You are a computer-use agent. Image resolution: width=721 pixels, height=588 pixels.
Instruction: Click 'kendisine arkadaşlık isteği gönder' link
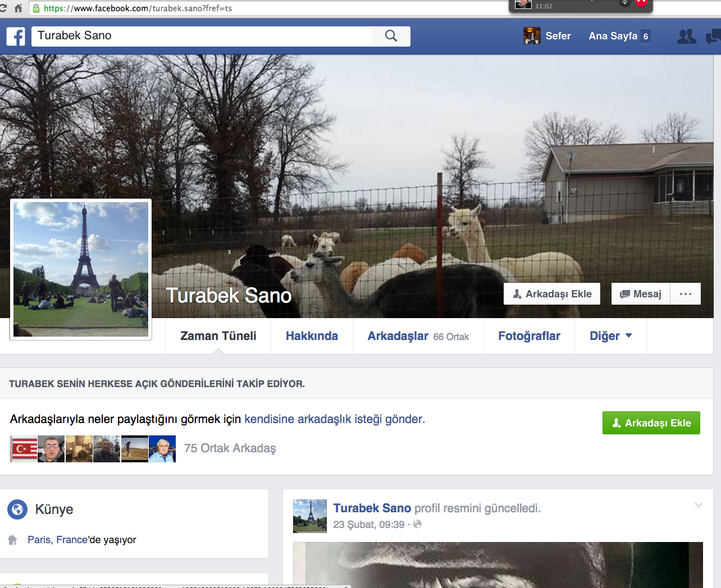(x=335, y=419)
